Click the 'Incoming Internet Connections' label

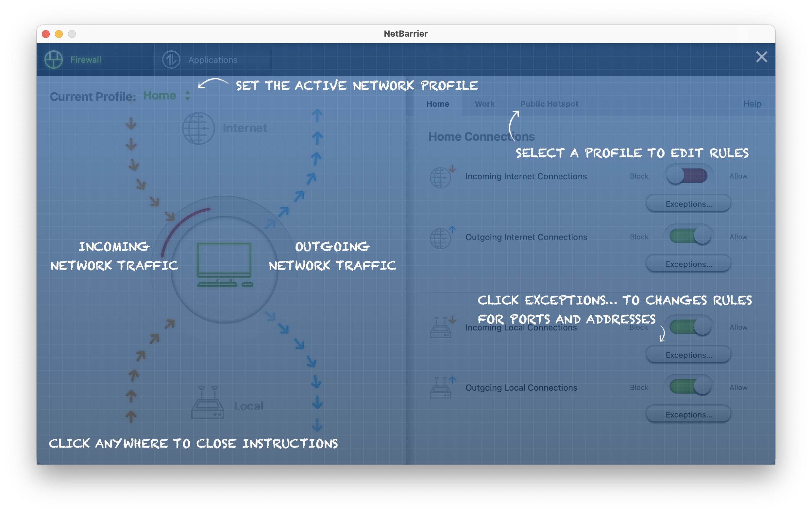[x=526, y=177]
